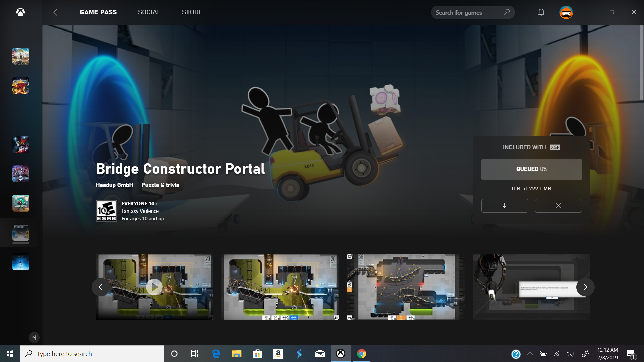Open Mail app from taskbar
Screen dimensions: 644x362
point(320,354)
